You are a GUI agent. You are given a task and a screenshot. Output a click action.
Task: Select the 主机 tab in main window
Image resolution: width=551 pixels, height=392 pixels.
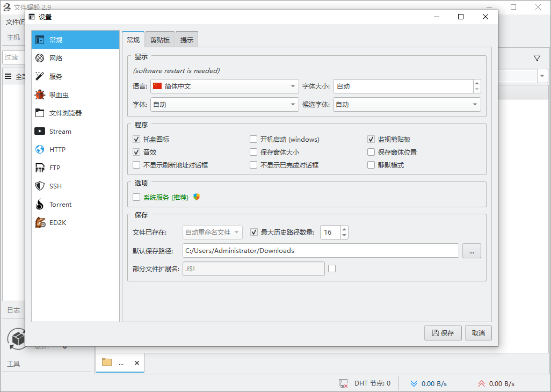pos(14,37)
